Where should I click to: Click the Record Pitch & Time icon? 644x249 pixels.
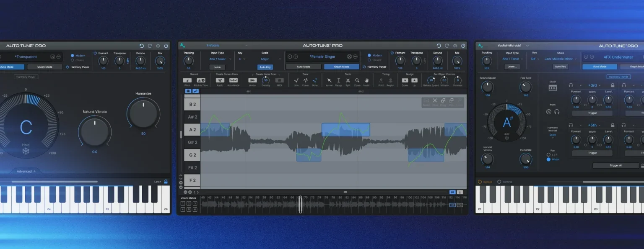[201, 80]
